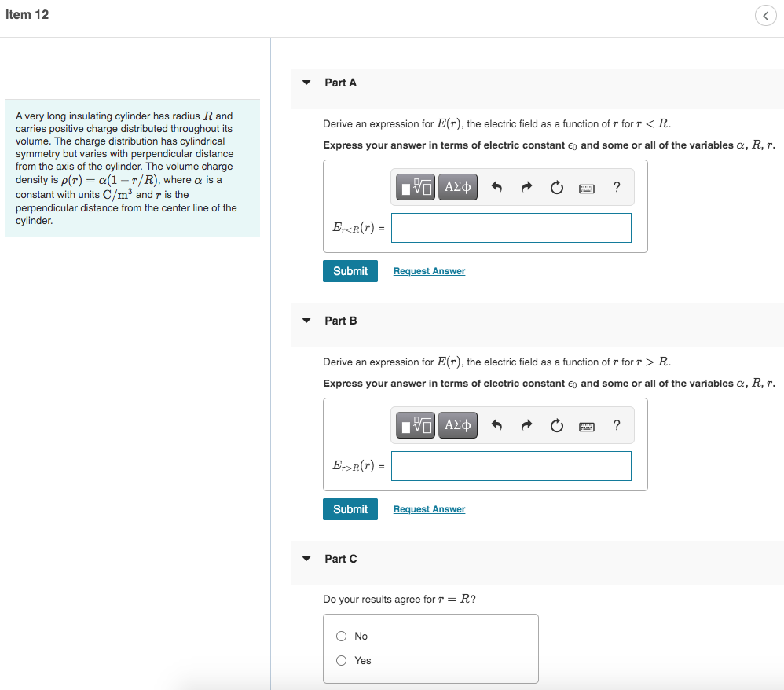Open Greek symbols button in Part A toolbar
Screen dimensions: 784x690
(x=457, y=187)
